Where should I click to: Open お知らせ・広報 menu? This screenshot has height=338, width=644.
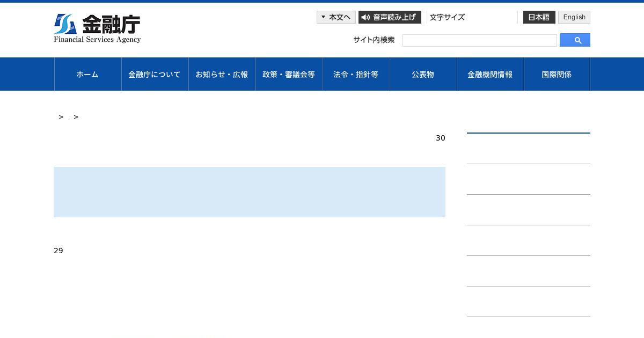point(222,74)
